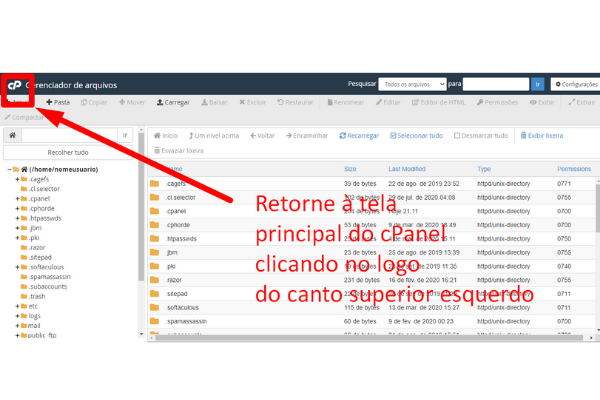Expand the etc tree folder
This screenshot has height=400, width=600.
tap(17, 306)
